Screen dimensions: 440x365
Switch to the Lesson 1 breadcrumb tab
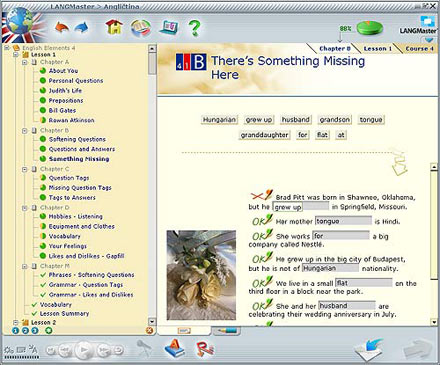377,48
